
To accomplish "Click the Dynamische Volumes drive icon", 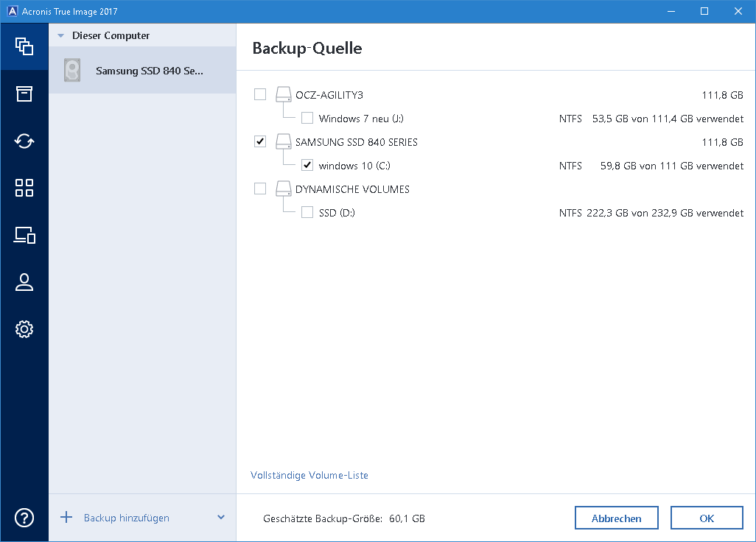I will [284, 189].
